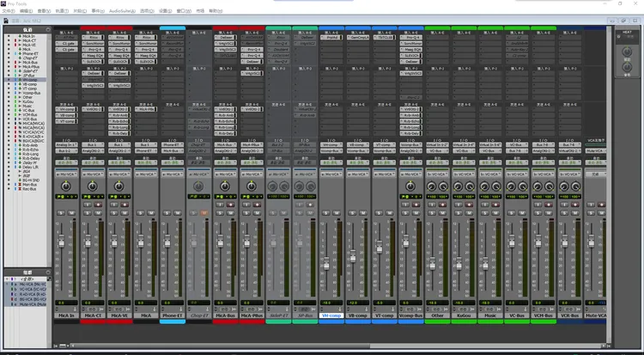Click the MicA-VE pan knob
The image size is (644, 355).
click(x=118, y=186)
